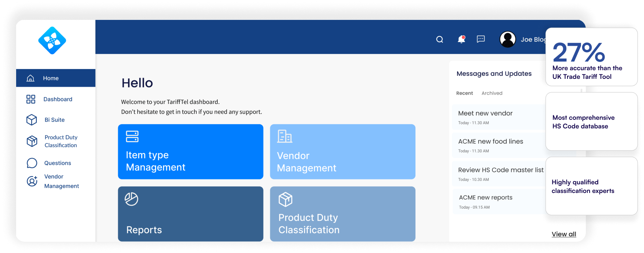Click the View all link
The image size is (644, 253).
(564, 234)
